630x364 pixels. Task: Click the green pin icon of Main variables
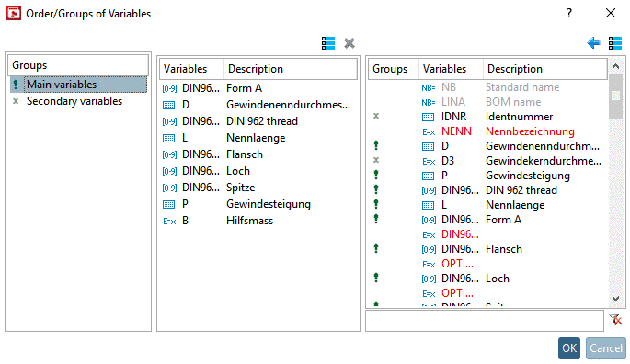click(x=16, y=85)
